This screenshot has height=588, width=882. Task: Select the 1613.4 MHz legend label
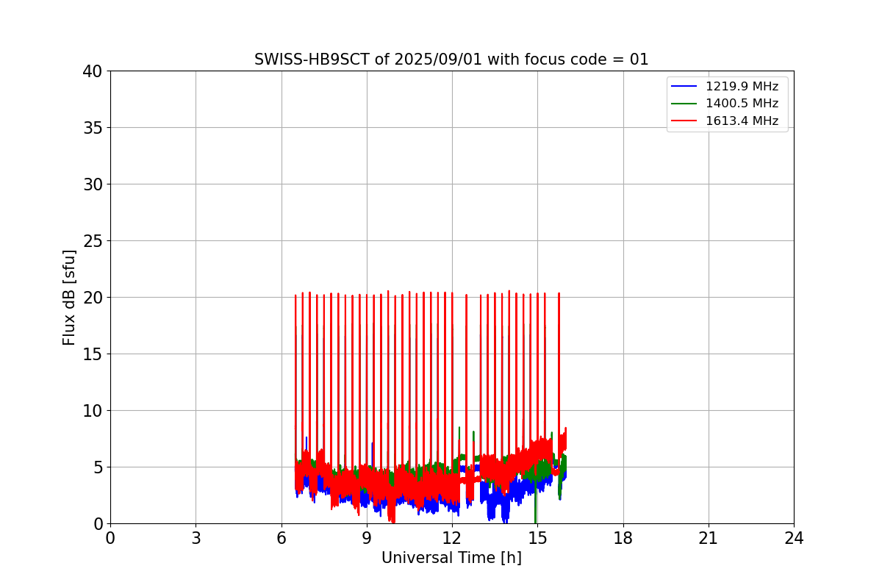(x=742, y=121)
